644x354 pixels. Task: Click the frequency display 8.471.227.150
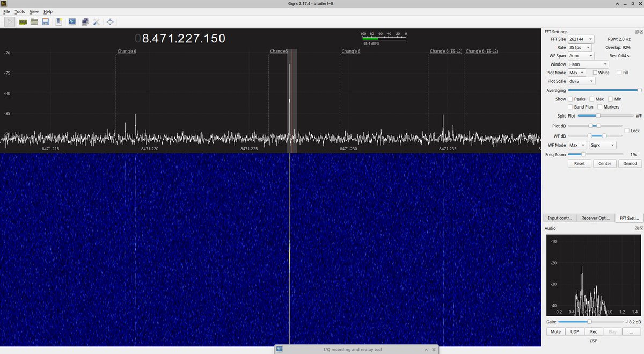[180, 39]
